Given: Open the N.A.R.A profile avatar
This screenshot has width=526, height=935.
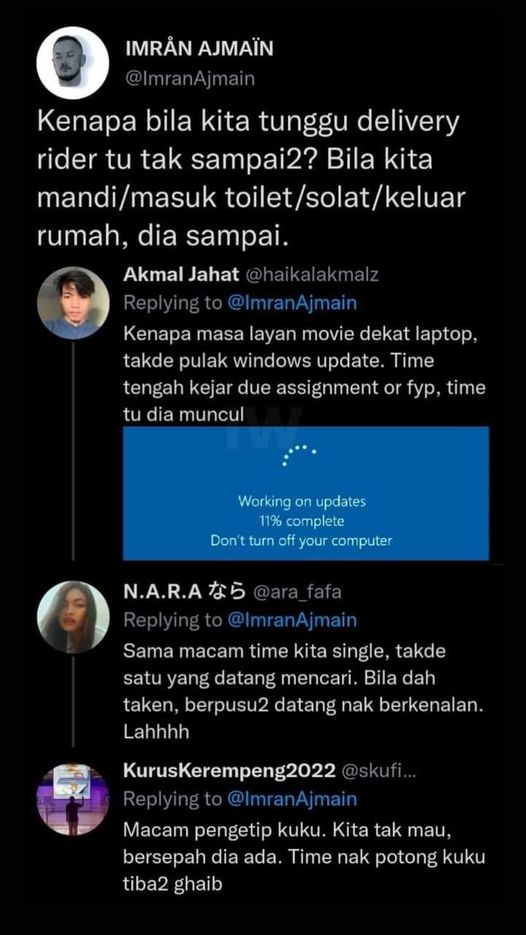Looking at the screenshot, I should 73,617.
